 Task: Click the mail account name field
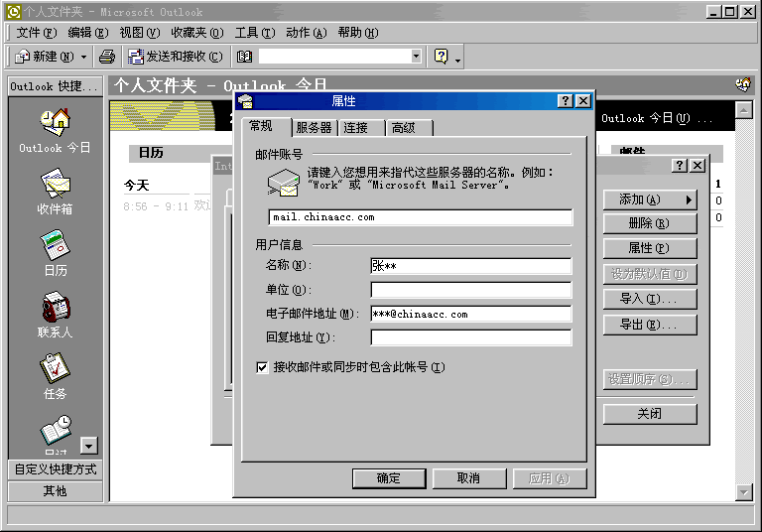(421, 217)
